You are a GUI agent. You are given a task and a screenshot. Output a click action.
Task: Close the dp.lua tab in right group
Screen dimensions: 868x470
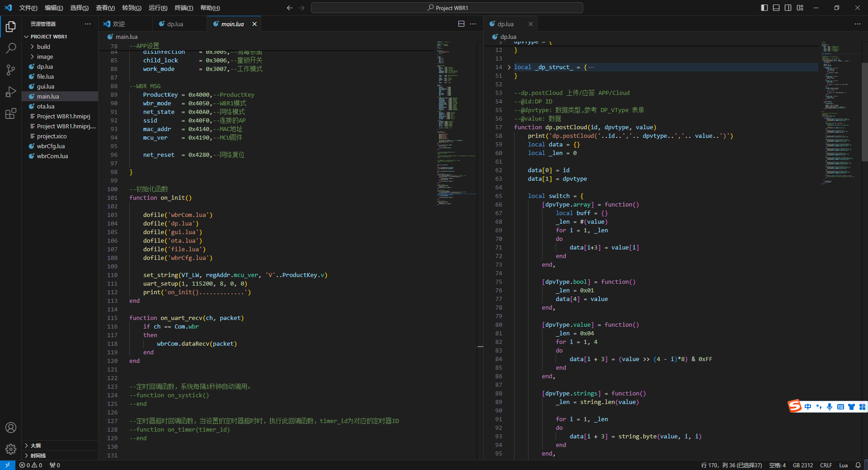point(531,24)
